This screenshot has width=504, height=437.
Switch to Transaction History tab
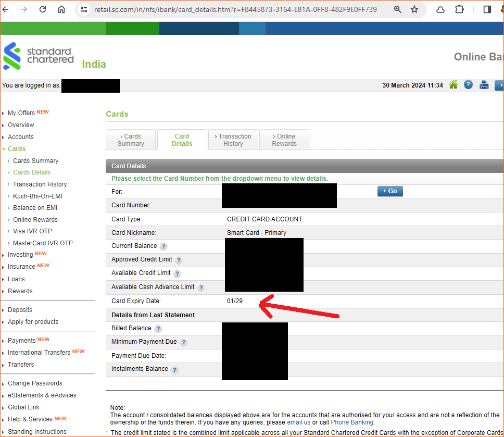tap(233, 140)
